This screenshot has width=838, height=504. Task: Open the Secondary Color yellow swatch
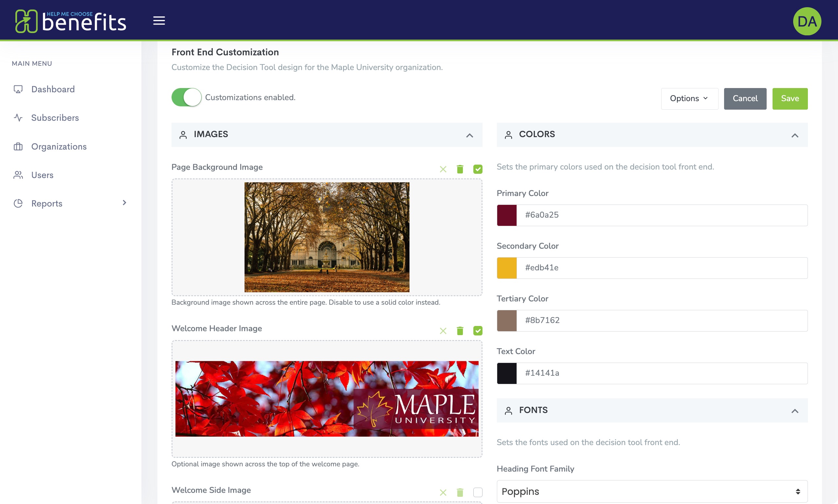(x=507, y=268)
